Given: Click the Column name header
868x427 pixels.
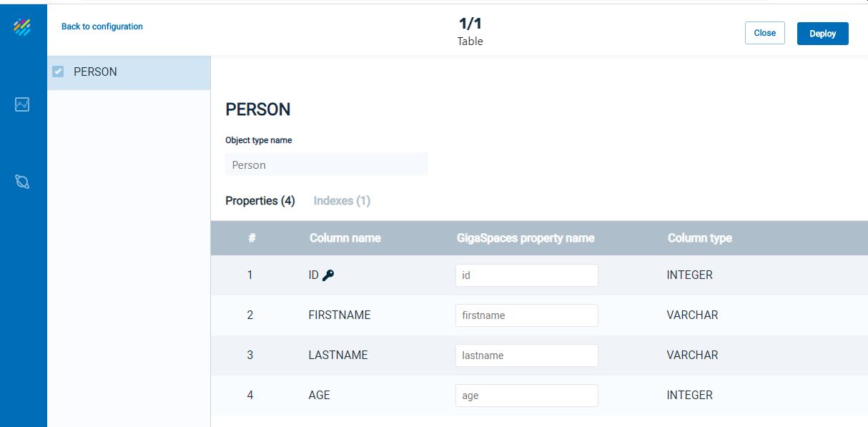Looking at the screenshot, I should pos(345,238).
